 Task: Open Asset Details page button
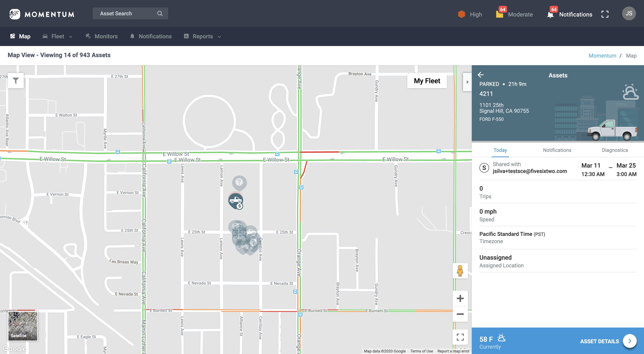[x=629, y=341]
